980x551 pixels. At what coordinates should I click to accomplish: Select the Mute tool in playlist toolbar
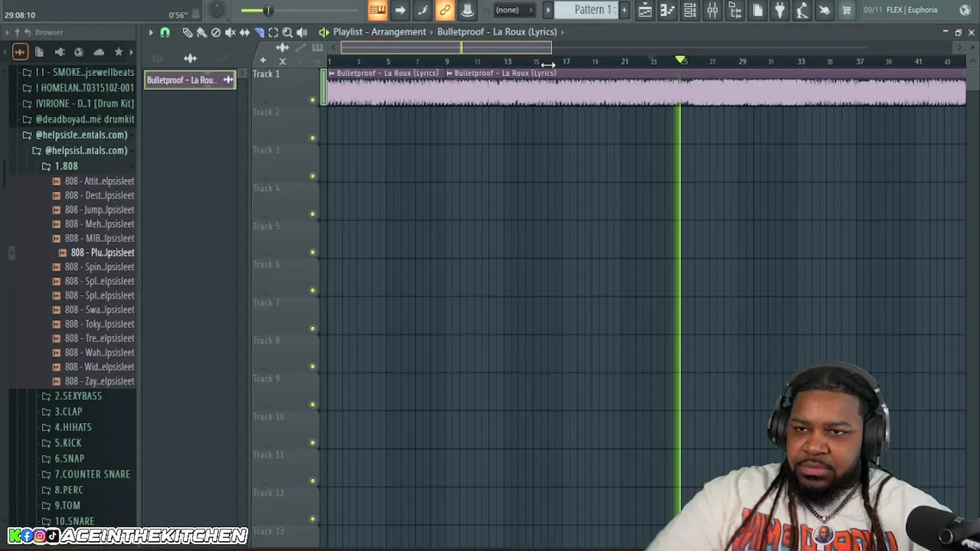230,32
